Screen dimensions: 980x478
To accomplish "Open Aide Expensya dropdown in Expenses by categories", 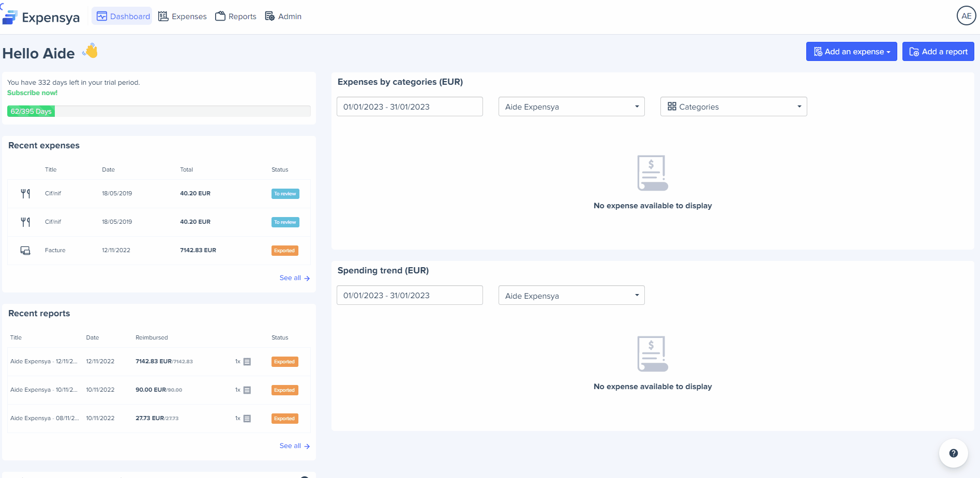I will [x=571, y=107].
